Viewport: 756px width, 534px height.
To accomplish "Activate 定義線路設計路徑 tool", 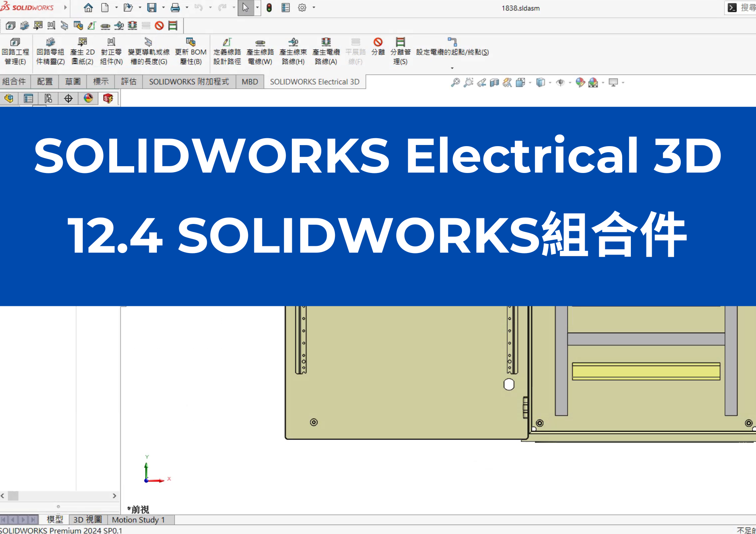I will click(x=226, y=51).
